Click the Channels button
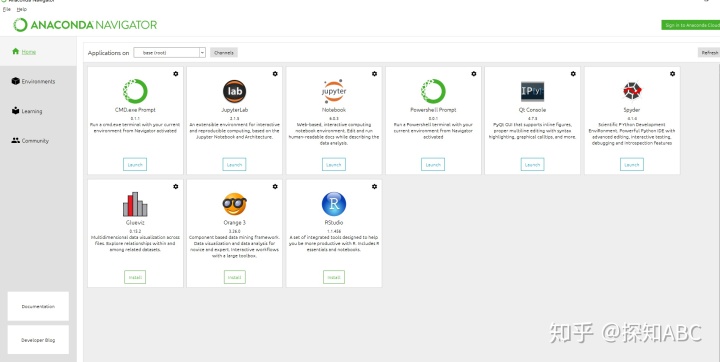 (x=224, y=52)
